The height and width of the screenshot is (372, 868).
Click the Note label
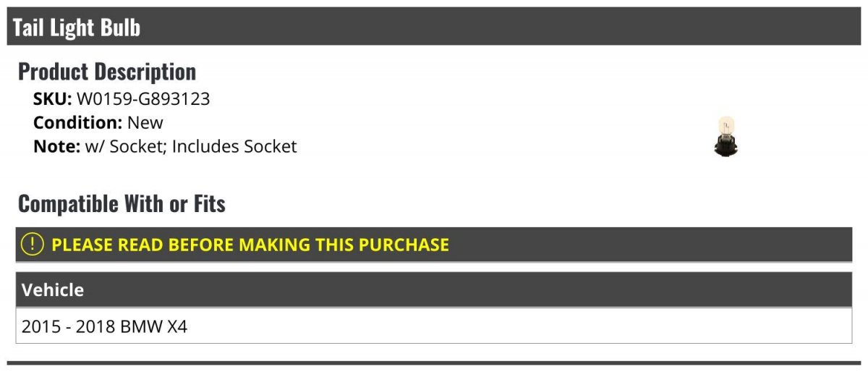(56, 146)
